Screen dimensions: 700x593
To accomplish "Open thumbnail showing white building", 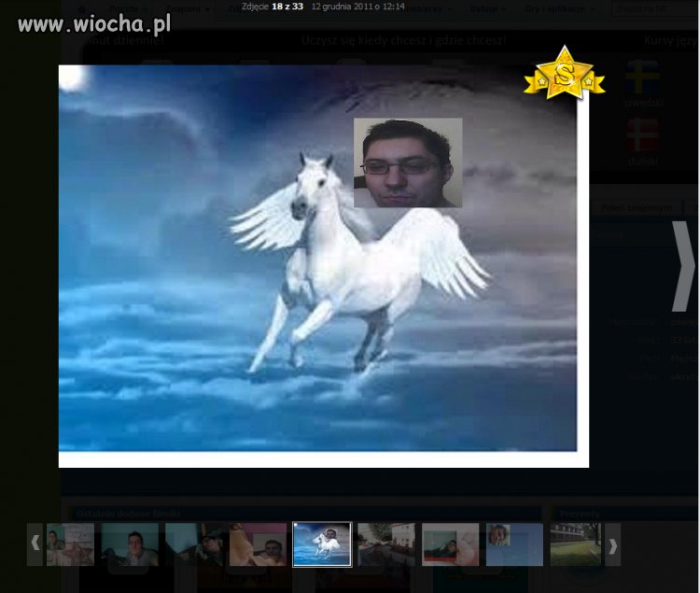I will 386,544.
